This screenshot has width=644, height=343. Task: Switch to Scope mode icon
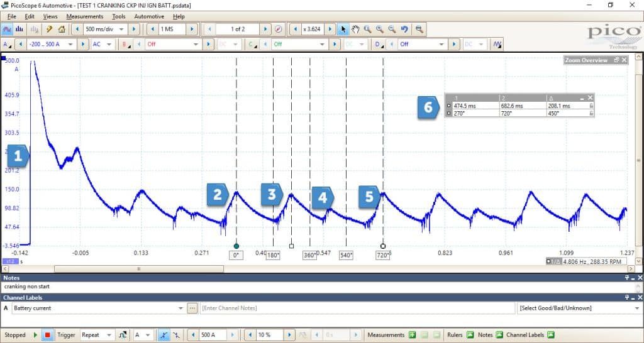coord(7,29)
